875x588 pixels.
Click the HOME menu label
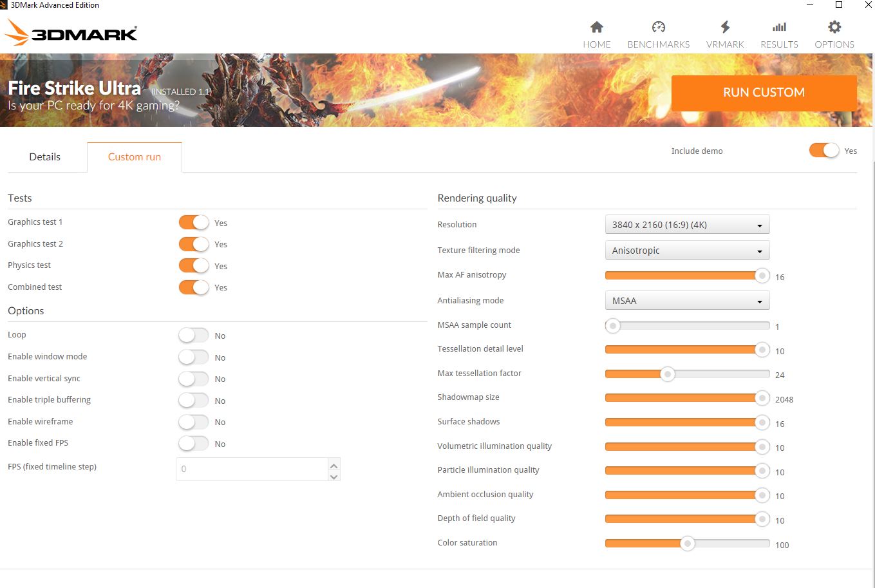pos(597,44)
